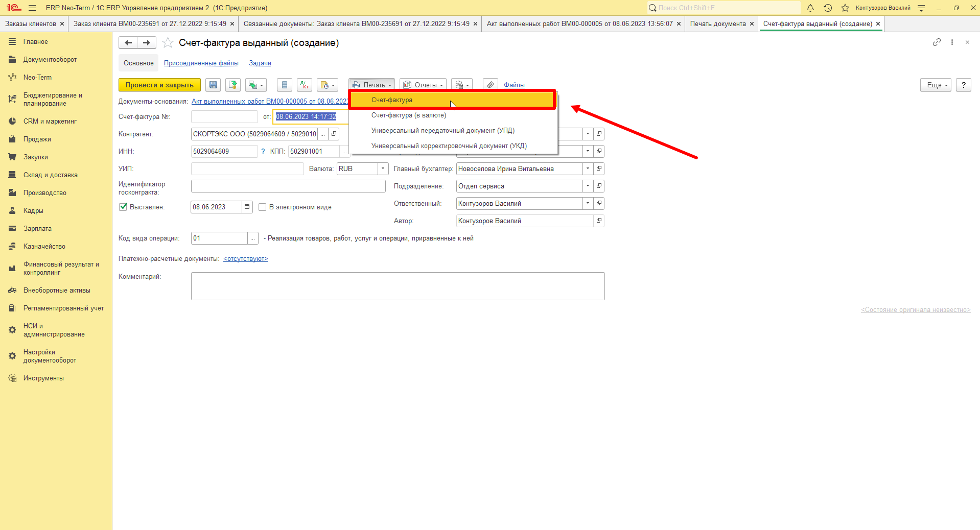Image resolution: width=980 pixels, height=530 pixels.
Task: Open Присоединенные файлы link
Action: (x=201, y=63)
